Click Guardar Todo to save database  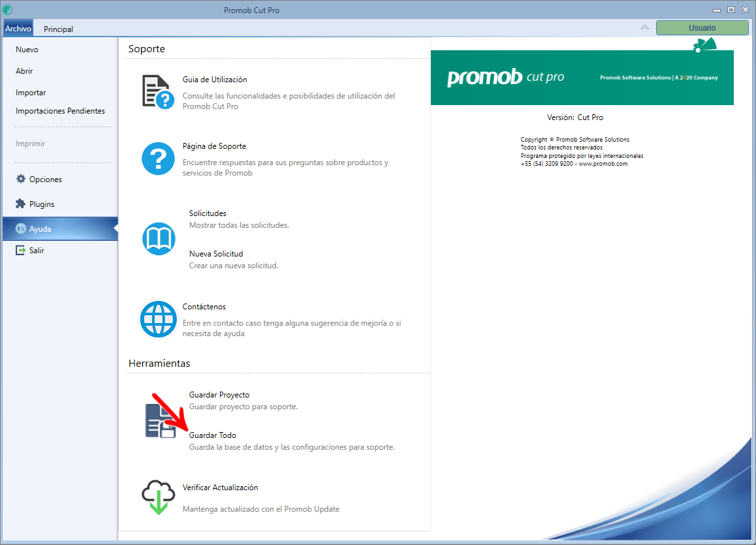(x=213, y=435)
